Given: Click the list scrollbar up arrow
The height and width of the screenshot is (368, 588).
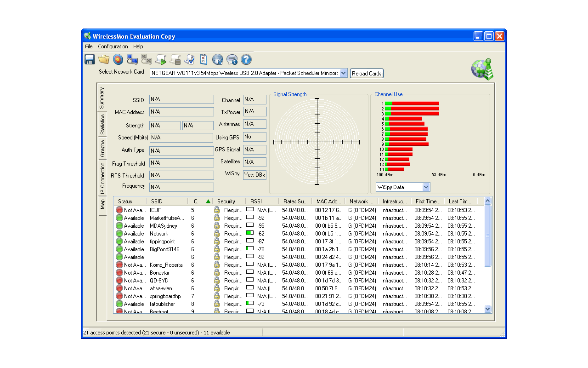Looking at the screenshot, I should [x=488, y=201].
